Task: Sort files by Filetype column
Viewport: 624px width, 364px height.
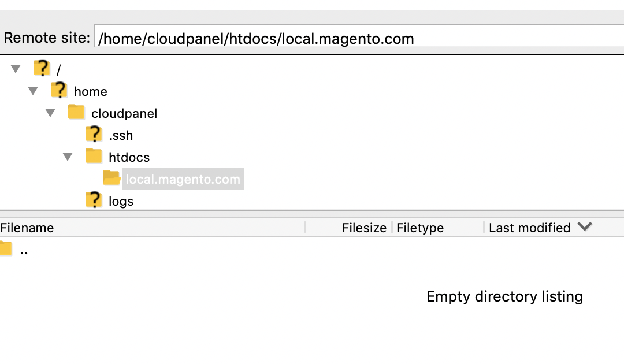Action: (420, 228)
